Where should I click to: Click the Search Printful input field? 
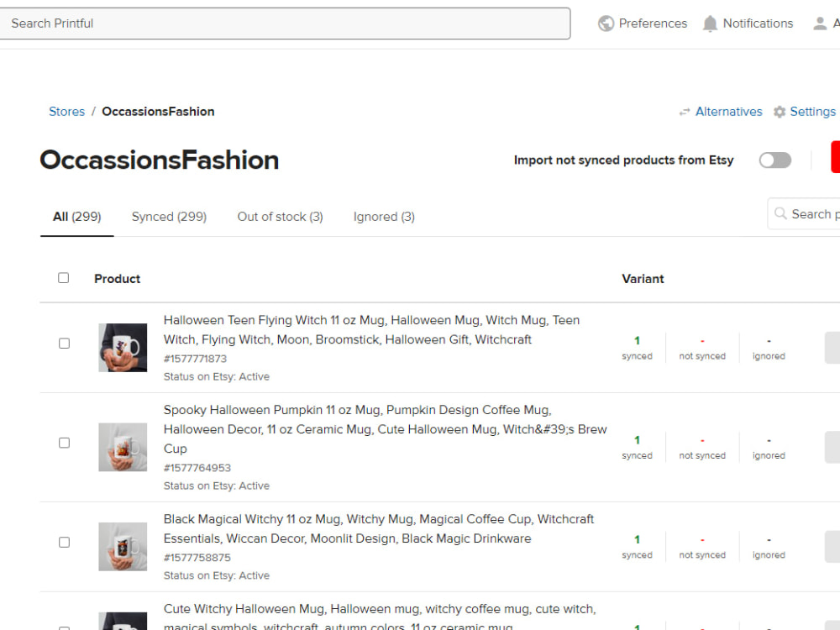(285, 24)
